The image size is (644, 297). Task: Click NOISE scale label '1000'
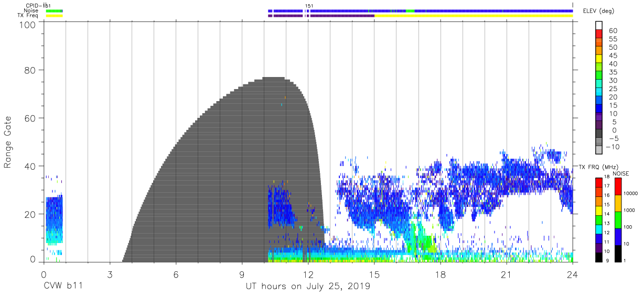[630, 210]
